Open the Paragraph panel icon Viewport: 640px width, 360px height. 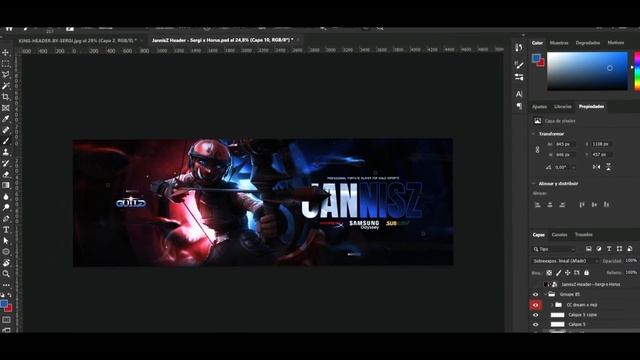click(x=519, y=106)
